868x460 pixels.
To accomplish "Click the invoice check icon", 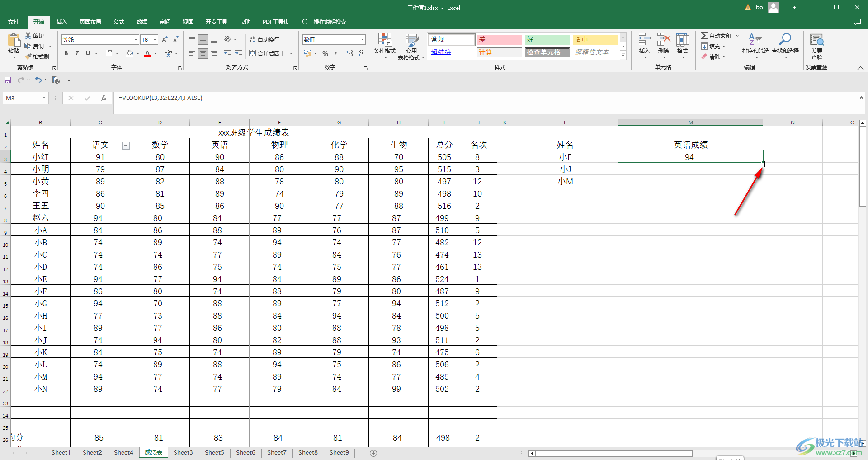I will [817, 40].
